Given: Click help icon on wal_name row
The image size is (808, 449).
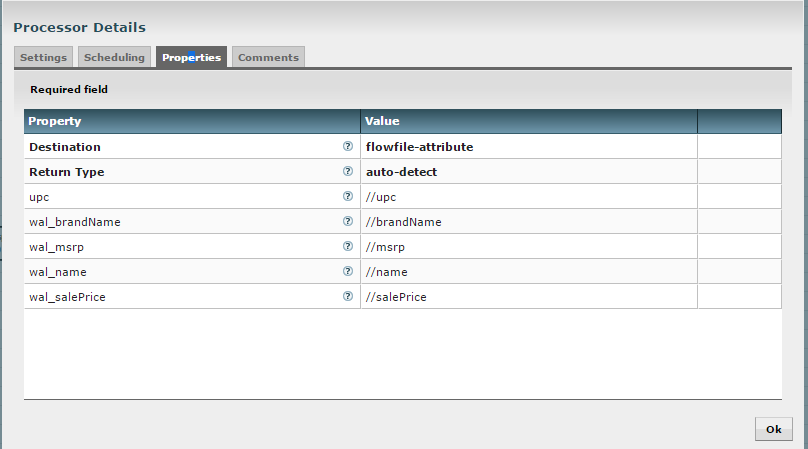Looking at the screenshot, I should 348,271.
